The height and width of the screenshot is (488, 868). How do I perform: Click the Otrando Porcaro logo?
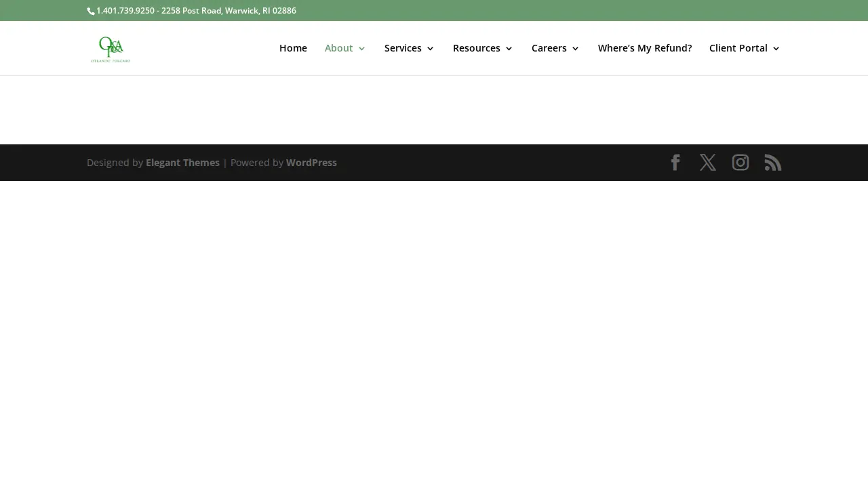(x=111, y=49)
